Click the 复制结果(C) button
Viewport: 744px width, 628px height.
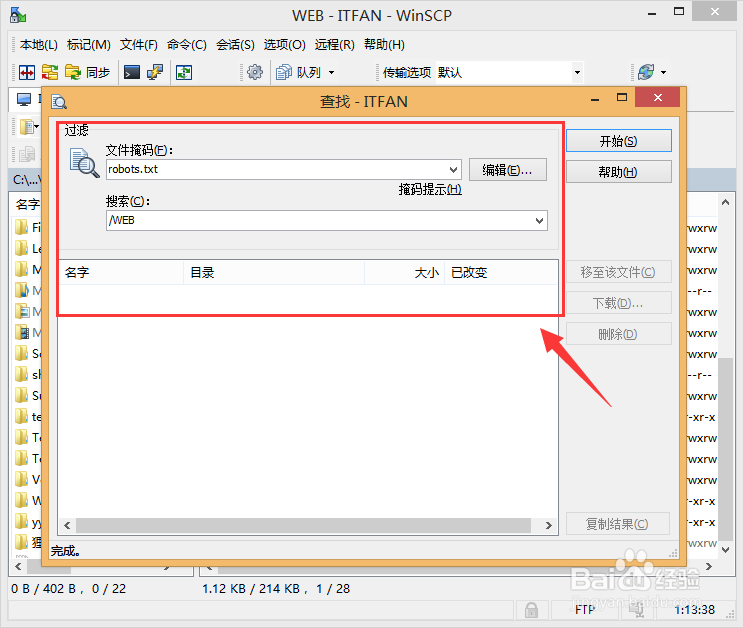pyautogui.click(x=618, y=524)
